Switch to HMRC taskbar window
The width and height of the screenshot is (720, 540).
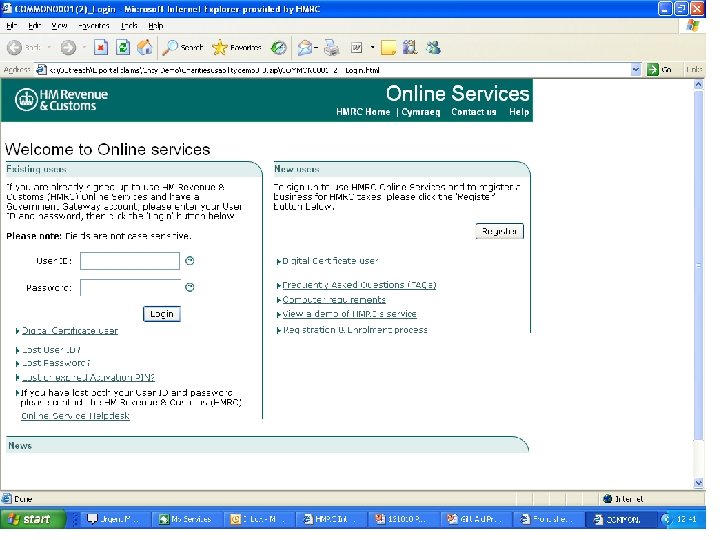[x=330, y=519]
